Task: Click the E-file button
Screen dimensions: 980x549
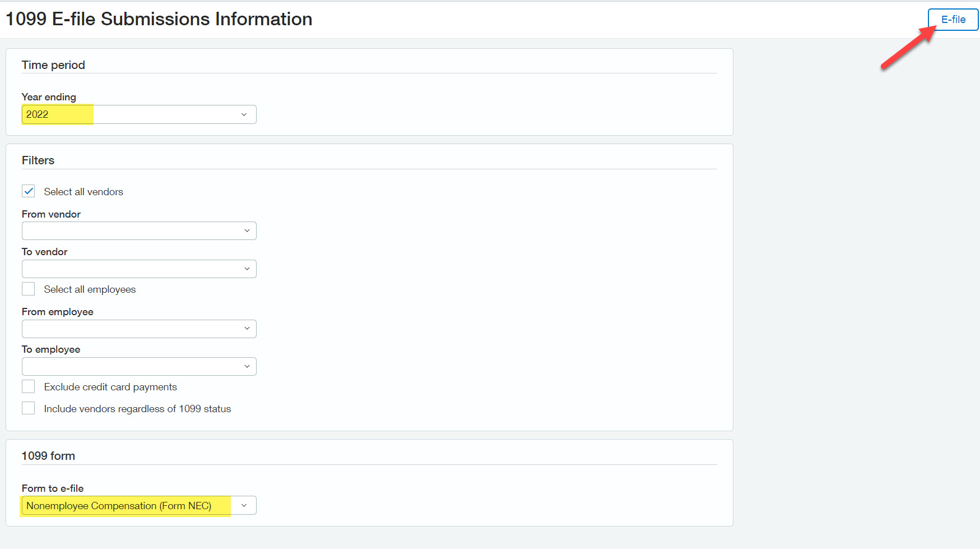Action: coord(953,20)
